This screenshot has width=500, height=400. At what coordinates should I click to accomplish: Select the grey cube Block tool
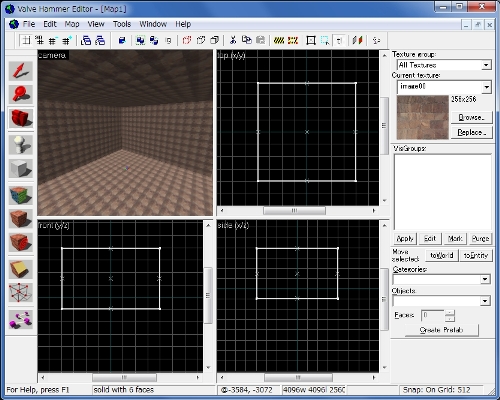click(x=21, y=168)
